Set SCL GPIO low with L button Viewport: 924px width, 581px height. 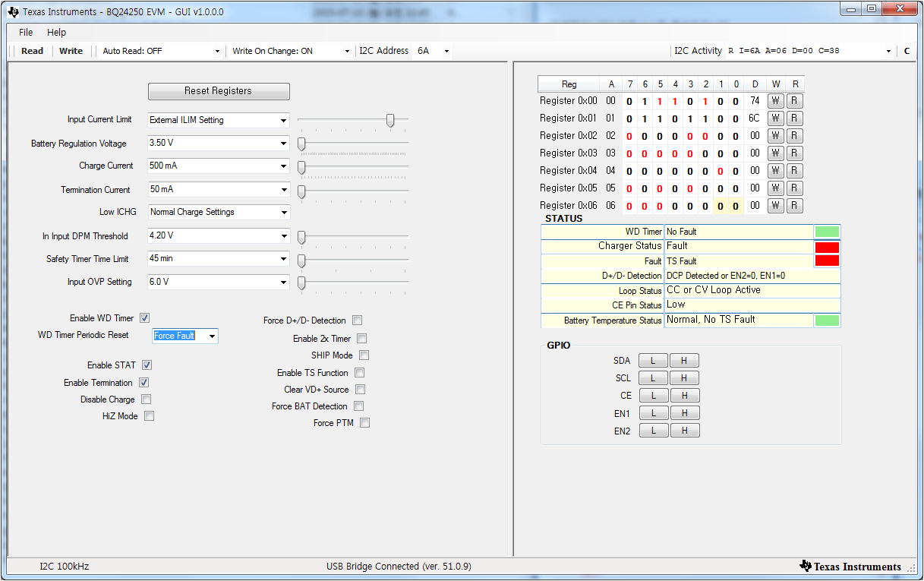coord(653,378)
